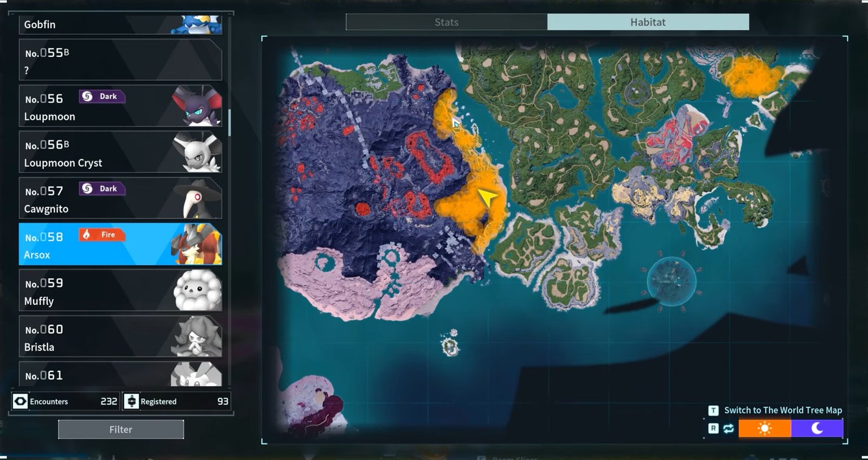Click the Arsox portrait icon

pyautogui.click(x=197, y=245)
